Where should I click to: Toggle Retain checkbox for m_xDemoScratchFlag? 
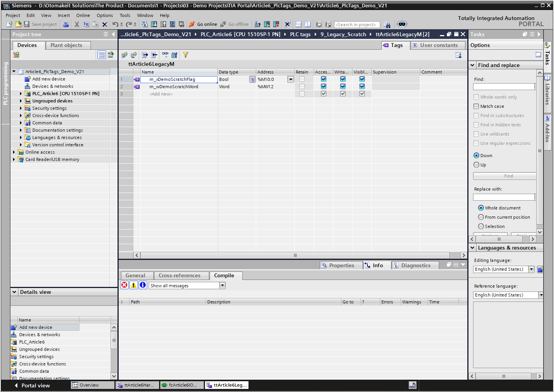(302, 79)
